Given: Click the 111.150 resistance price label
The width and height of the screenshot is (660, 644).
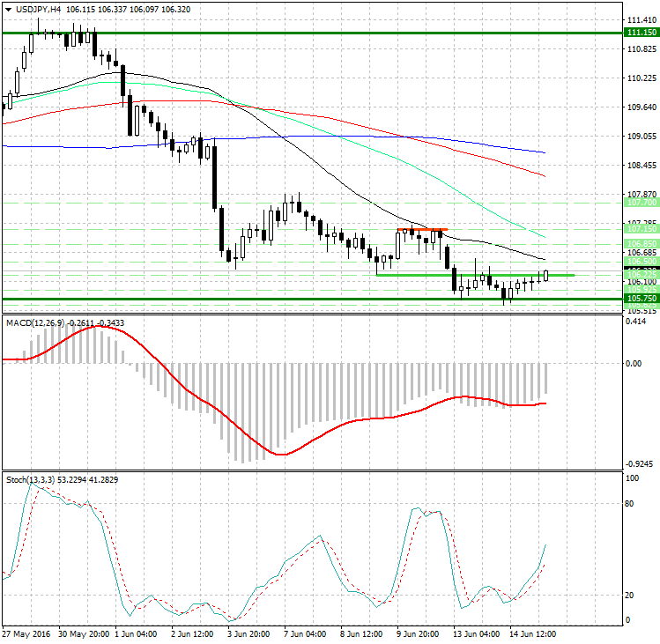Looking at the screenshot, I should [x=641, y=33].
